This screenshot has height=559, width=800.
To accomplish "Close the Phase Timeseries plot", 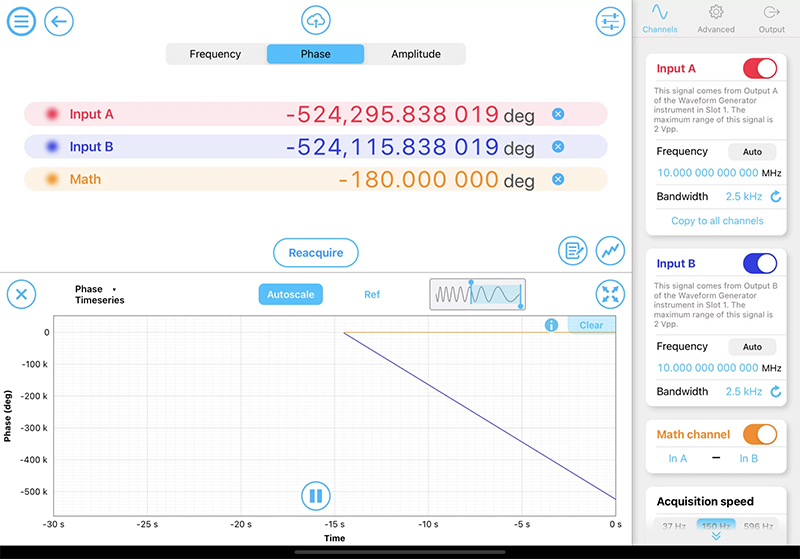I will coord(21,294).
